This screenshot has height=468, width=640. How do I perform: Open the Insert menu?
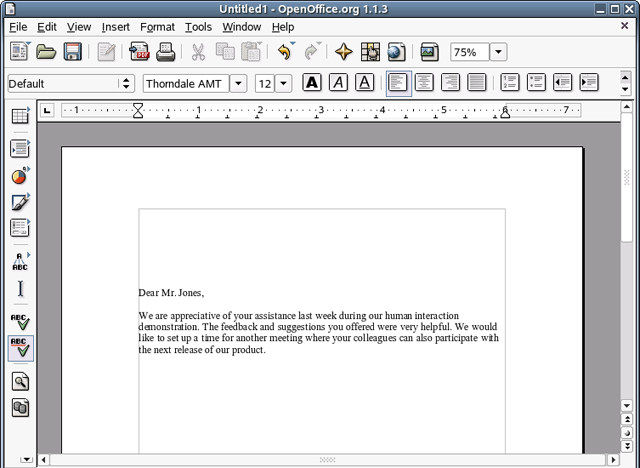[116, 27]
